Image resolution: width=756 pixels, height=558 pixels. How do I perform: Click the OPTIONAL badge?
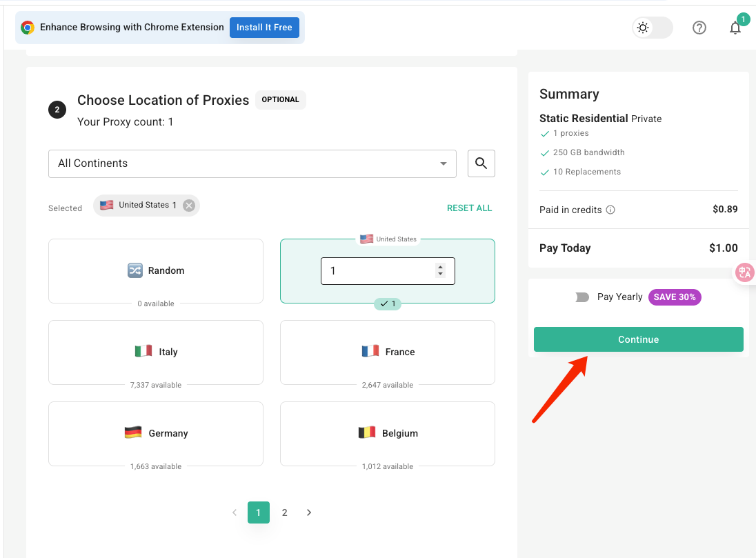280,100
